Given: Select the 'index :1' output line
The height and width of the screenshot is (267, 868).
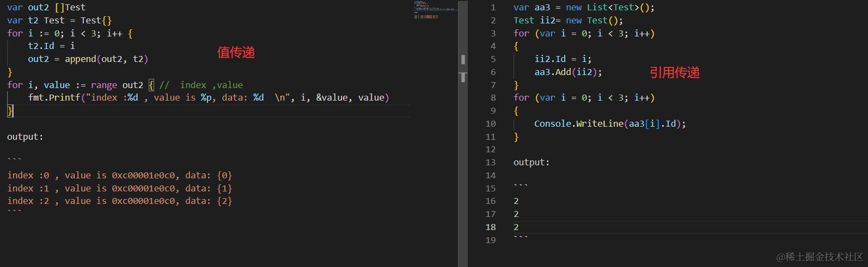Looking at the screenshot, I should tap(120, 188).
